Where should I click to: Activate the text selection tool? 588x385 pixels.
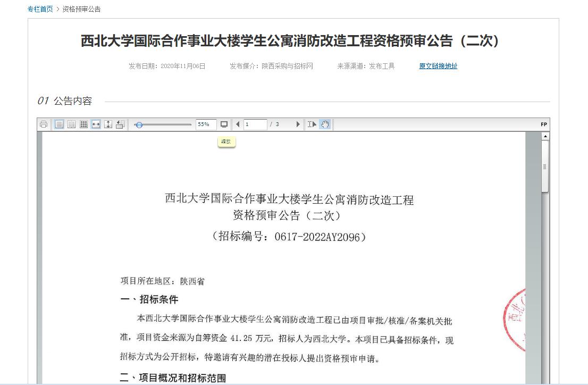click(x=312, y=124)
